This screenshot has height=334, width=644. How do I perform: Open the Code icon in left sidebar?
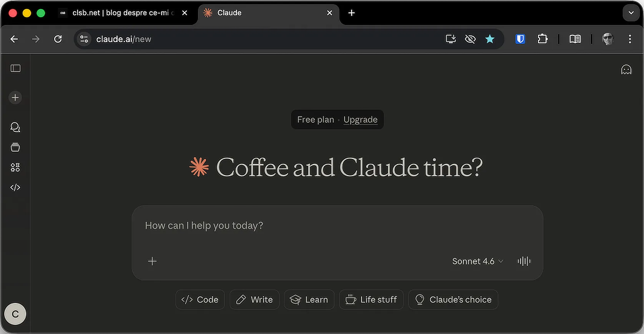tap(15, 187)
